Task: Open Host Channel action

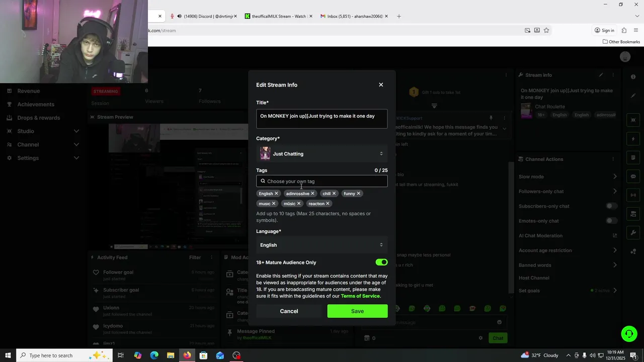Action: 534,278
